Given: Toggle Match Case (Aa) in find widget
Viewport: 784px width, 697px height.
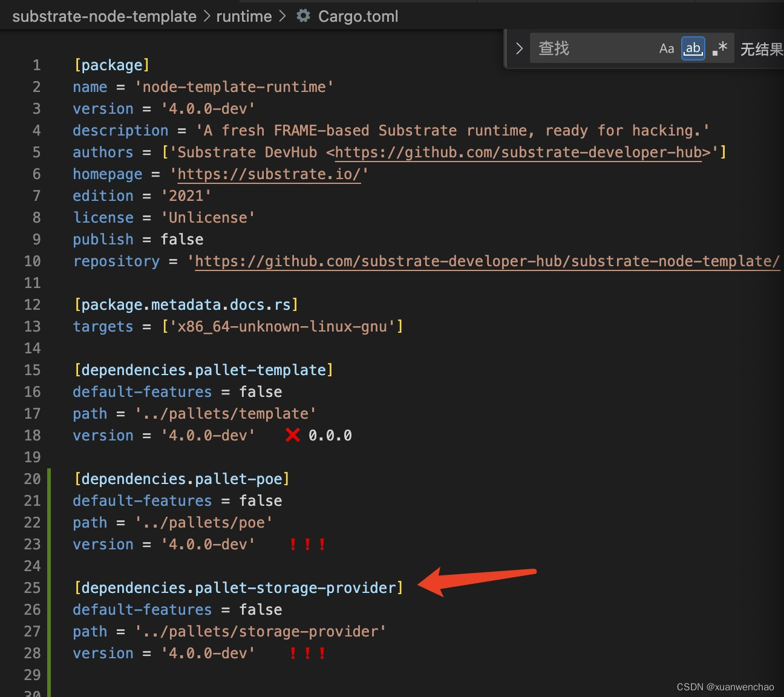Looking at the screenshot, I should click(667, 48).
